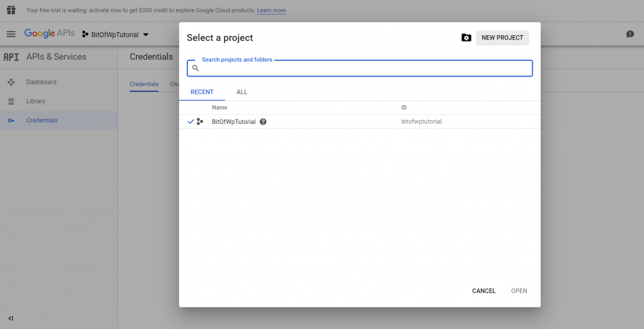Screen dimensions: 644x329
Task: Click the Library icon in the sidebar
Action: click(x=11, y=101)
